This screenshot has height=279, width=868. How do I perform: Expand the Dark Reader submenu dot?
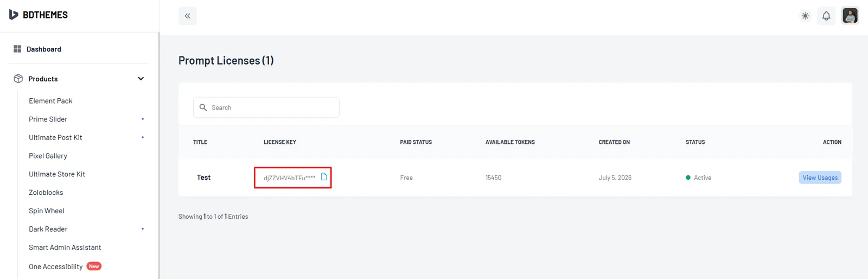point(143,229)
